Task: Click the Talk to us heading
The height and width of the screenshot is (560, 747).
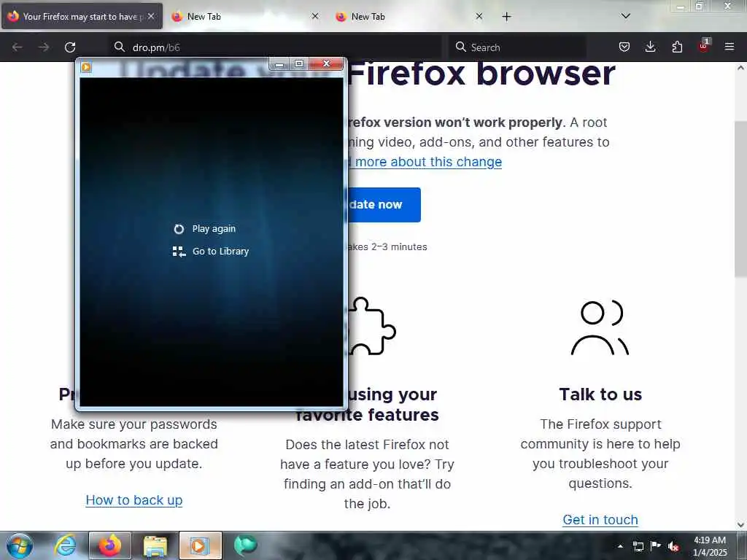Action: click(600, 394)
